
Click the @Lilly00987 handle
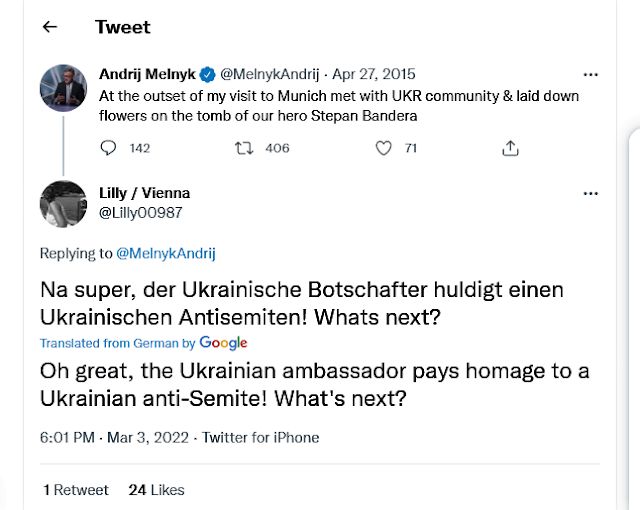click(x=141, y=212)
